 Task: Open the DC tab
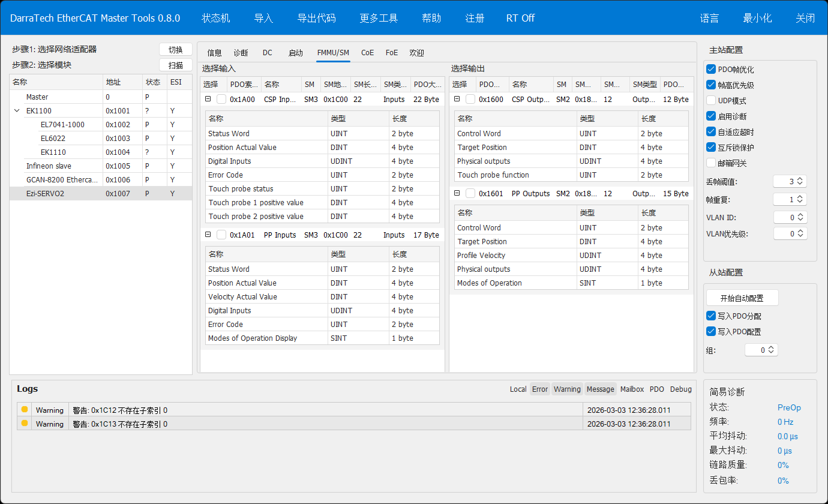267,53
